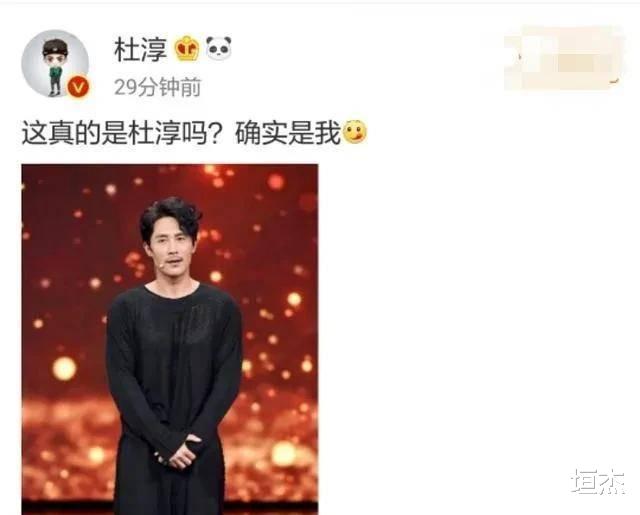Click the clasped hands in the photo
640x515 pixels.
(179, 451)
